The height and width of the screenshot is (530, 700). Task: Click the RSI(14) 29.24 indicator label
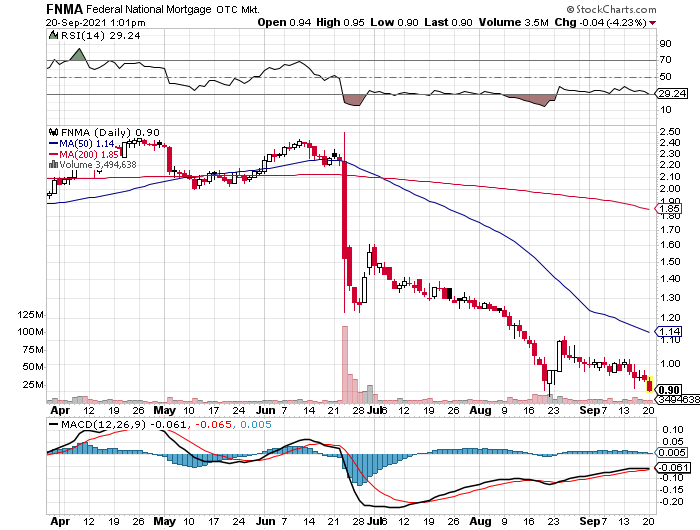100,36
